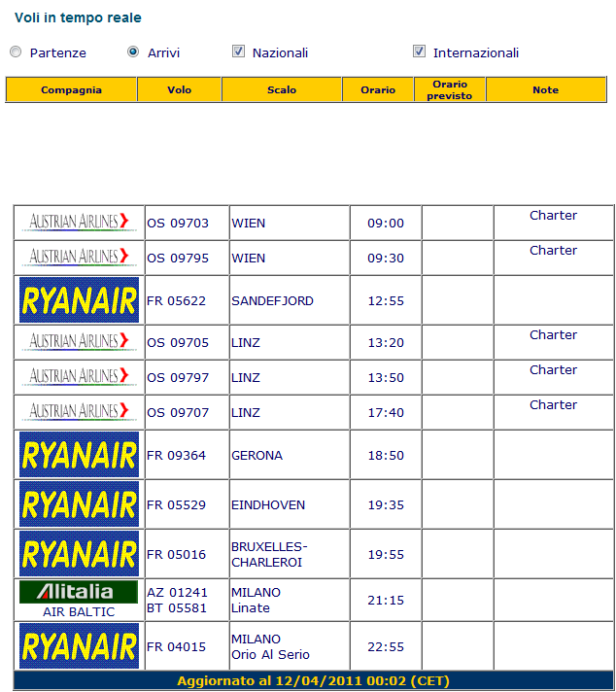Click WIEN in the OS 09703 row

pos(248,223)
